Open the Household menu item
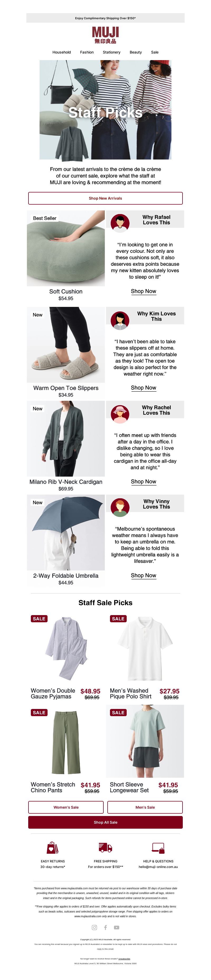Viewport: 211px width, 980px height. [62, 52]
